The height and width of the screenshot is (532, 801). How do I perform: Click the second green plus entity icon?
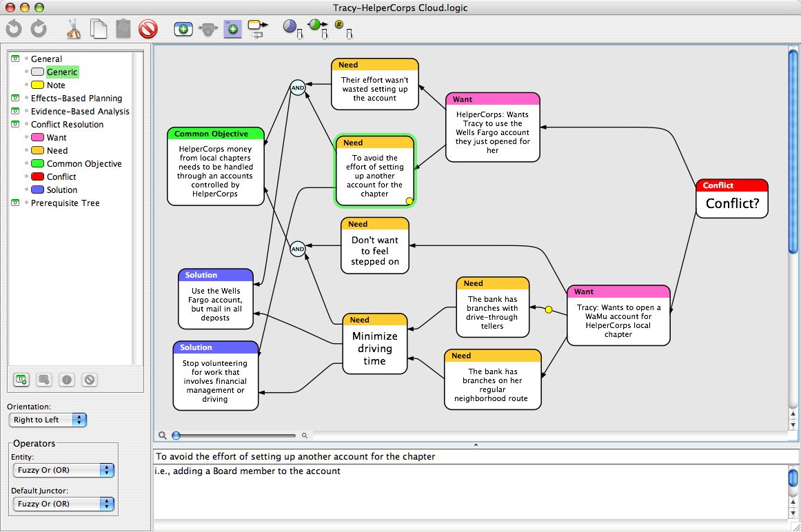point(232,28)
